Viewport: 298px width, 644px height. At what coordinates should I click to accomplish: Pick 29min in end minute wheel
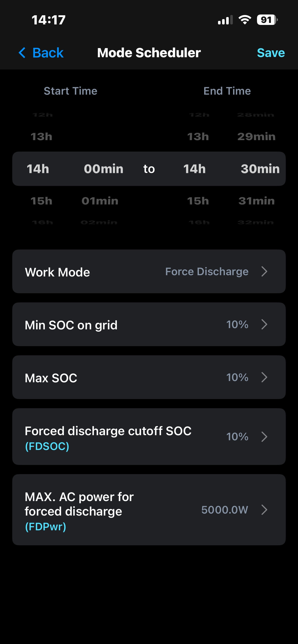[256, 137]
